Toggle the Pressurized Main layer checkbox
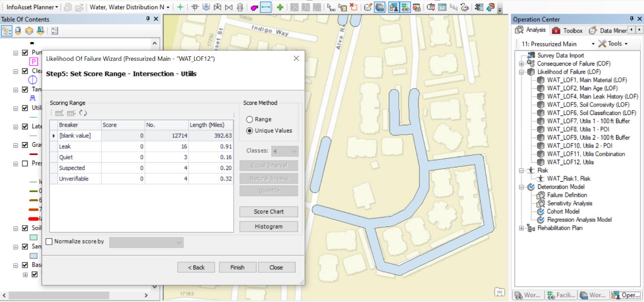Screen dimensions: 644x302 click(x=25, y=163)
